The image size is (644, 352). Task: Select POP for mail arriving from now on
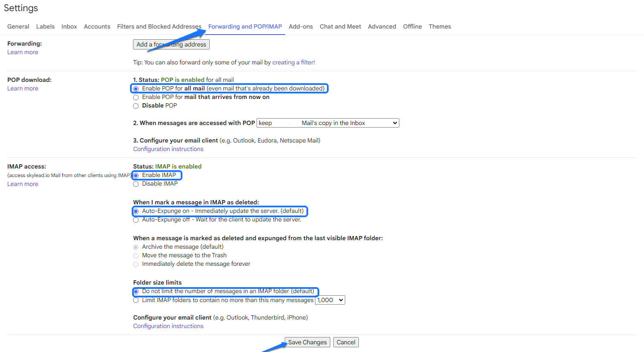[136, 97]
